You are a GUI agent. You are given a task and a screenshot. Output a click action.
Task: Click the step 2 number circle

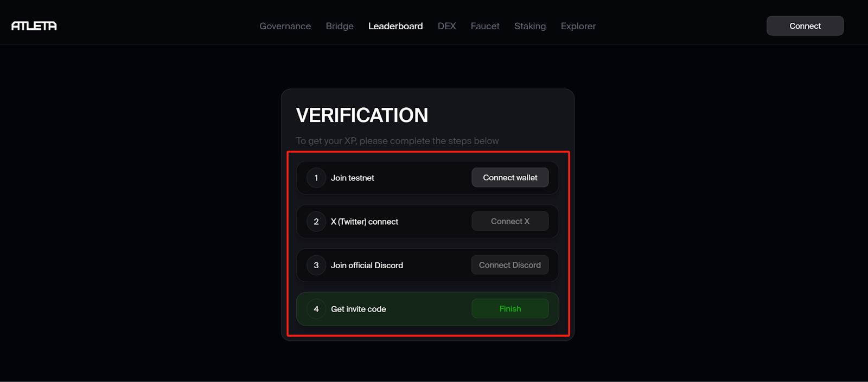click(316, 222)
